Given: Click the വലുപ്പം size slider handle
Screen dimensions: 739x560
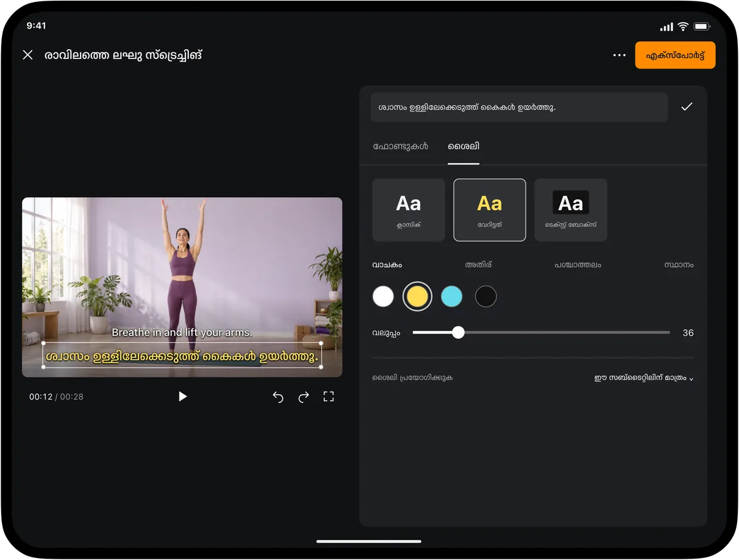Looking at the screenshot, I should (458, 333).
